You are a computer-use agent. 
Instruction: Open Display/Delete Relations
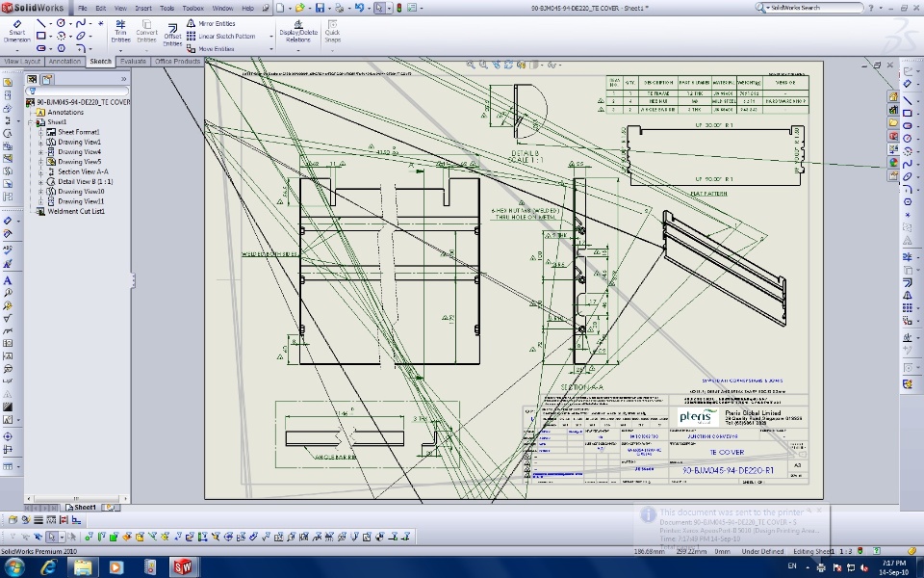[x=298, y=31]
